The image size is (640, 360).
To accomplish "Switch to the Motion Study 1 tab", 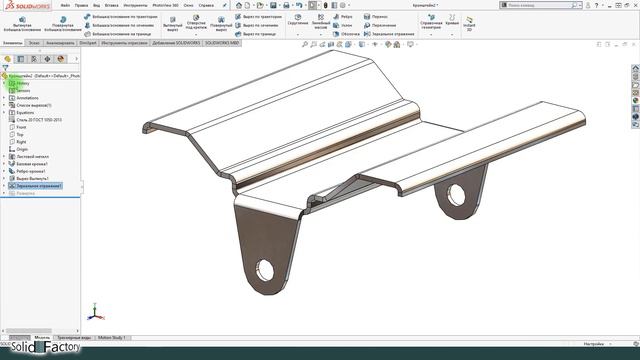I will point(112,338).
